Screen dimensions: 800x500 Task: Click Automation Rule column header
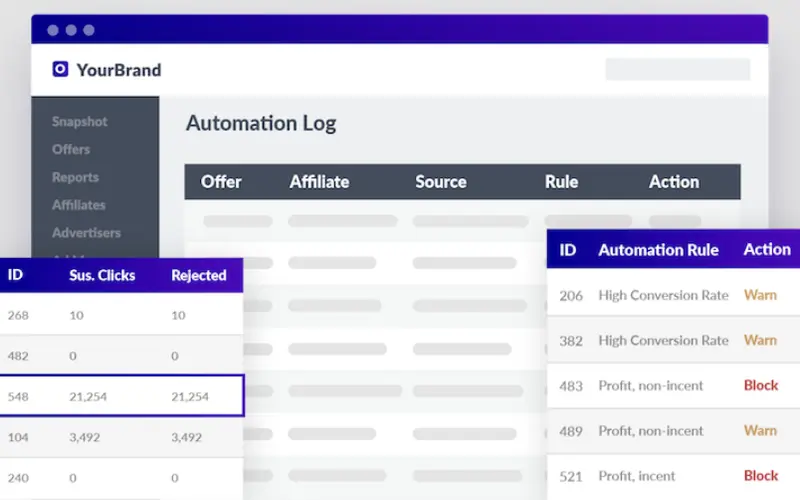click(658, 250)
